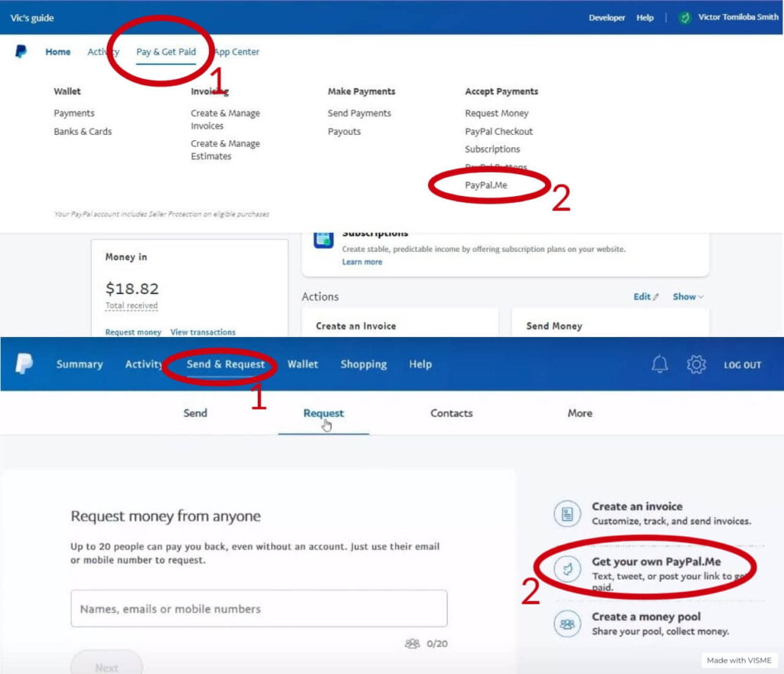784x674 pixels.
Task: Click the $18.82 total received amount
Action: [x=132, y=289]
